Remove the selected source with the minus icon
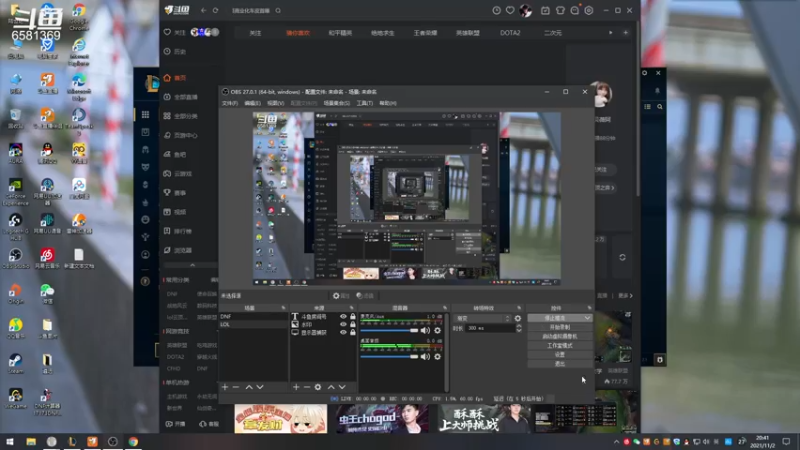 (307, 387)
